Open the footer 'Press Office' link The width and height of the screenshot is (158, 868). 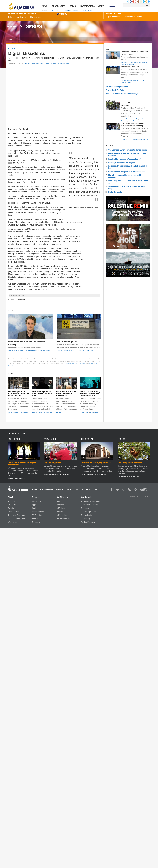(12, 505)
